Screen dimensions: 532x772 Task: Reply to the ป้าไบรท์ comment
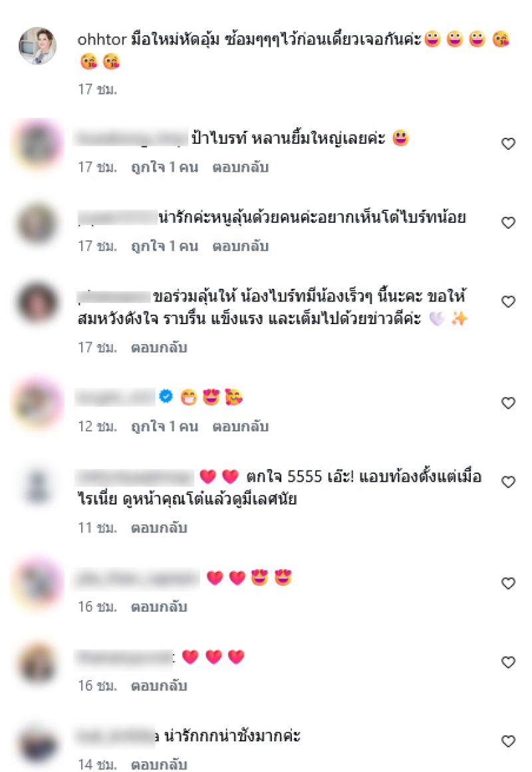(240, 168)
